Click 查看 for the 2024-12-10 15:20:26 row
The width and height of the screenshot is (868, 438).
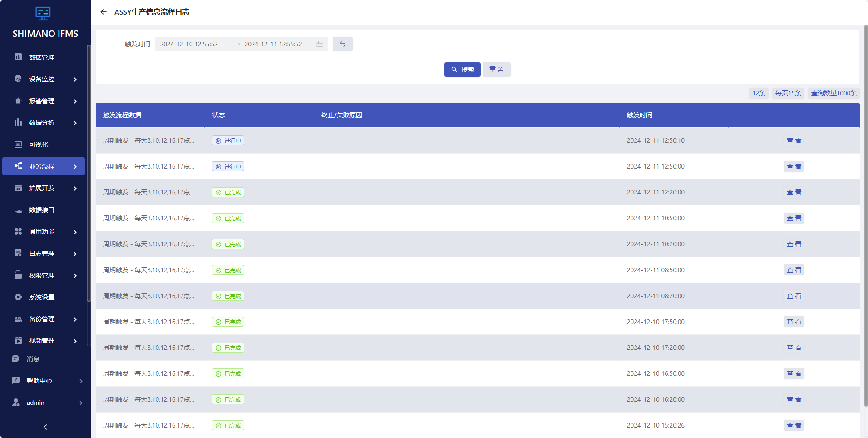coord(794,425)
